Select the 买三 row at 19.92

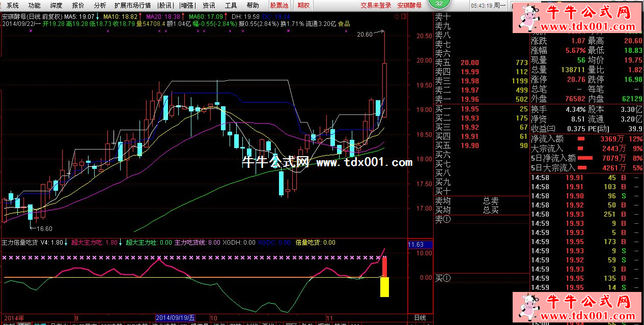tap(482, 127)
